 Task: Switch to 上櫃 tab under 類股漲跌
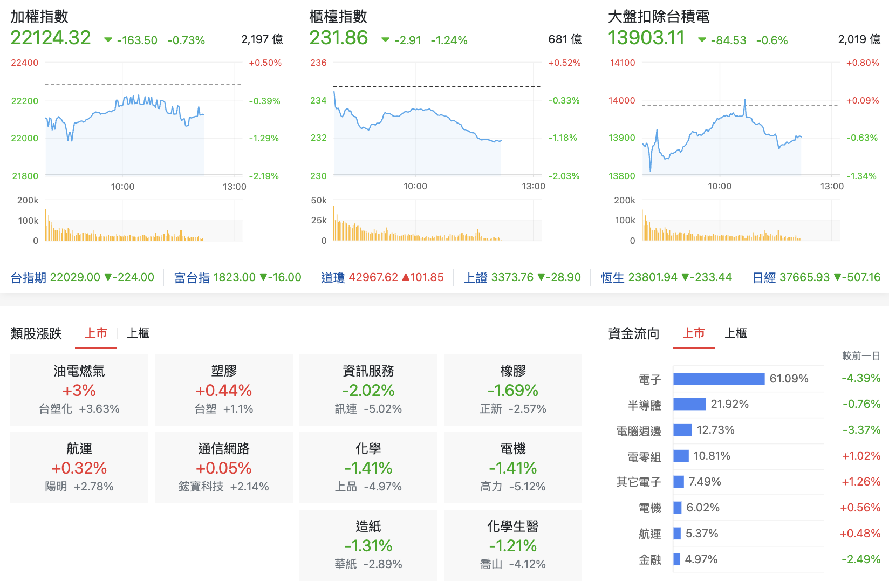point(138,333)
